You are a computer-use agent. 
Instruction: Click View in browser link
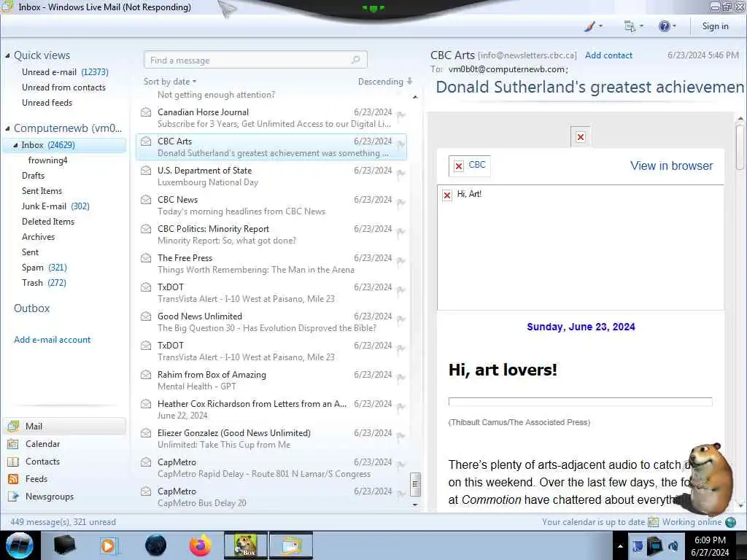click(x=671, y=166)
